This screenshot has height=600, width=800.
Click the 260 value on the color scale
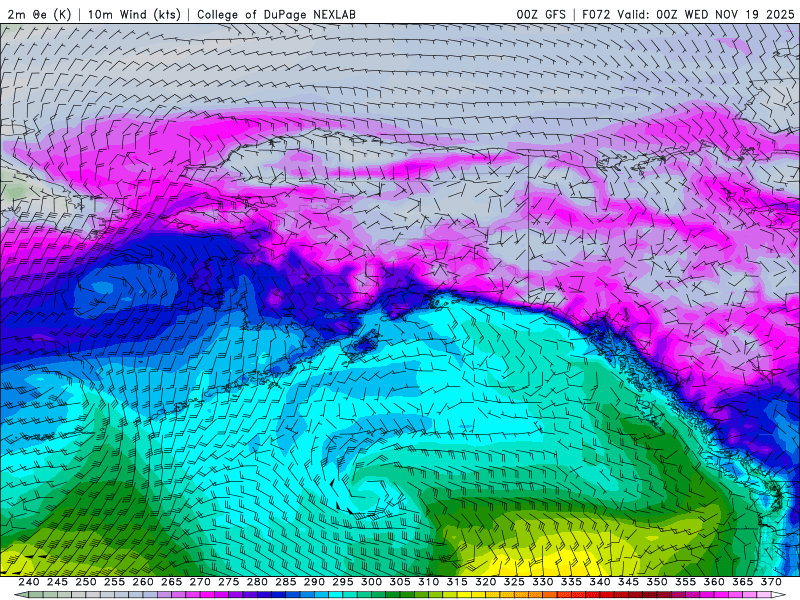143,582
